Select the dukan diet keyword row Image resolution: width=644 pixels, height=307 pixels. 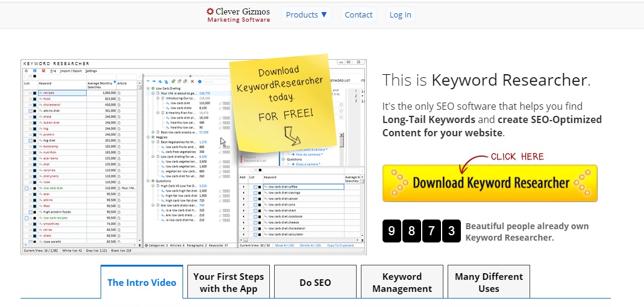[79, 123]
